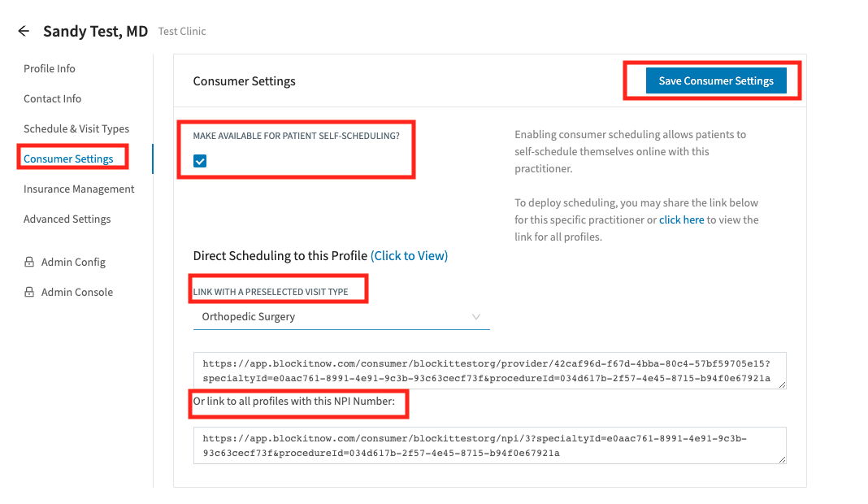Click the Save Consumer Settings button
Image resolution: width=868 pixels, height=504 pixels.
coord(716,80)
